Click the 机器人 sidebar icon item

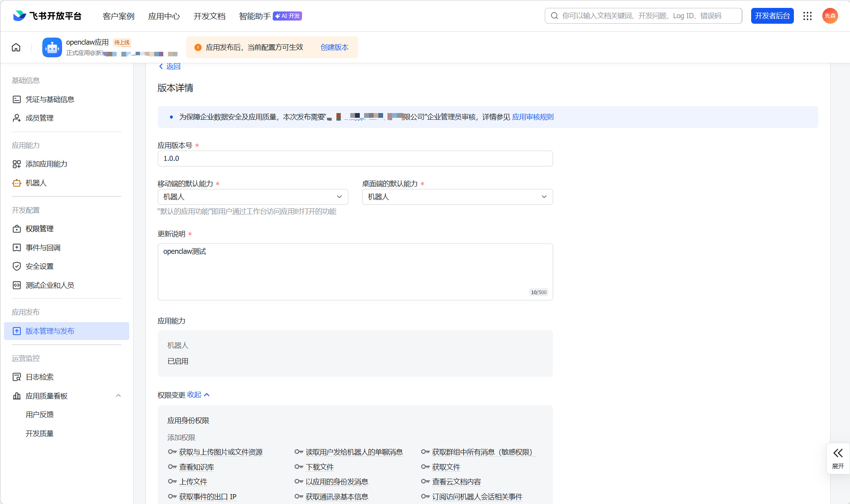(36, 183)
